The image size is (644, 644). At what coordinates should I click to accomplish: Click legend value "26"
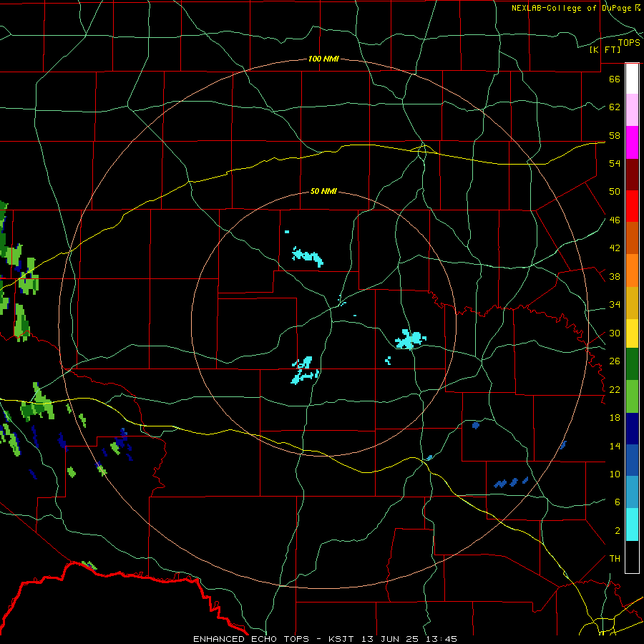pyautogui.click(x=615, y=361)
